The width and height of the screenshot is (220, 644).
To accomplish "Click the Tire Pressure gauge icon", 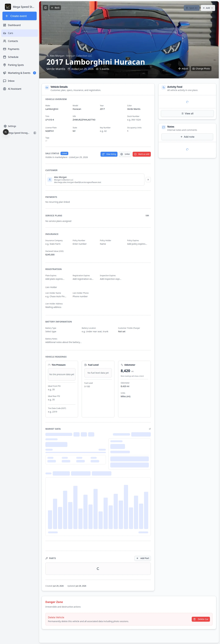I will pos(49,365).
